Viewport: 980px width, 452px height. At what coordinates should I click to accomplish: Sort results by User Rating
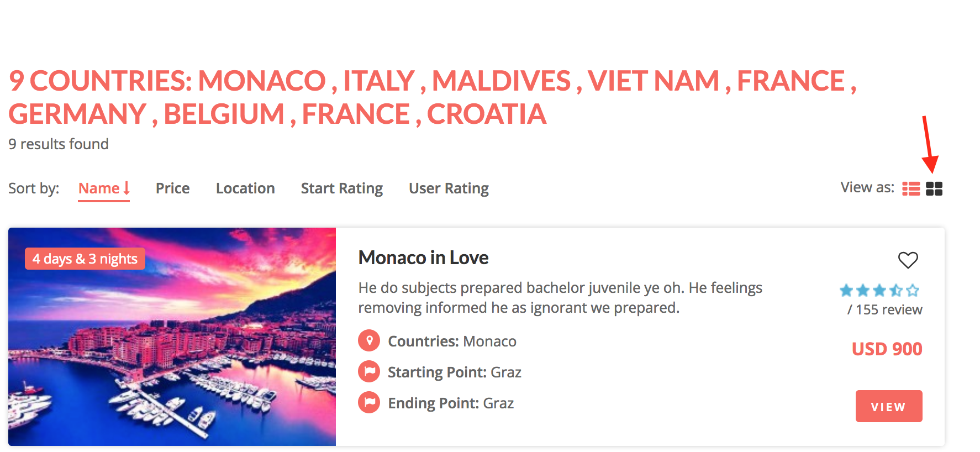coord(449,188)
